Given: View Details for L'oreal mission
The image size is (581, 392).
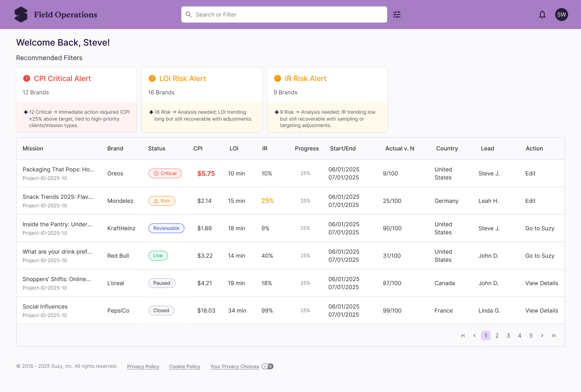Looking at the screenshot, I should pyautogui.click(x=541, y=283).
